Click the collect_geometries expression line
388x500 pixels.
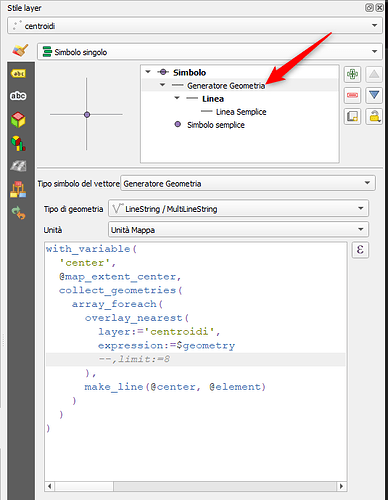point(121,290)
